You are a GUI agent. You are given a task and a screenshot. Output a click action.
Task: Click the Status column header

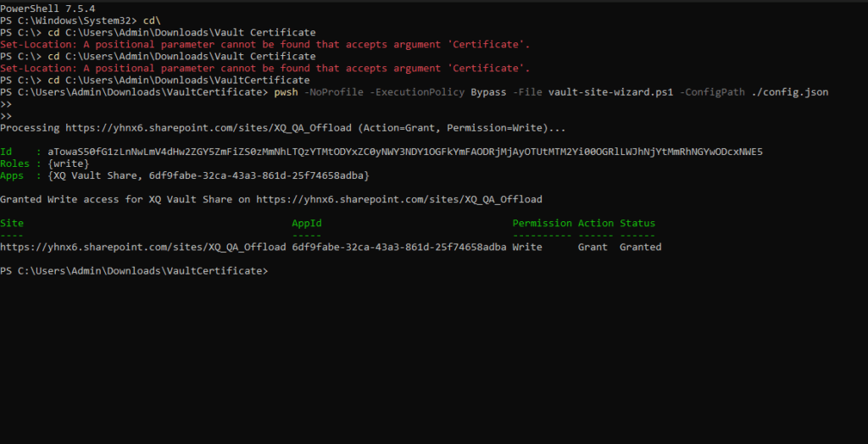[637, 224]
